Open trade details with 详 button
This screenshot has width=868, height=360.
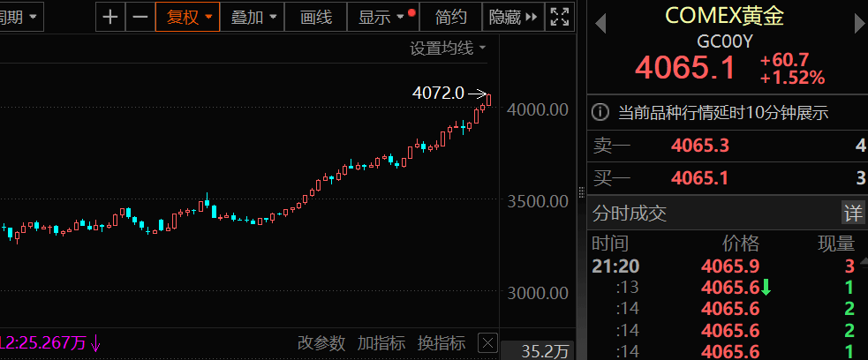pos(852,213)
